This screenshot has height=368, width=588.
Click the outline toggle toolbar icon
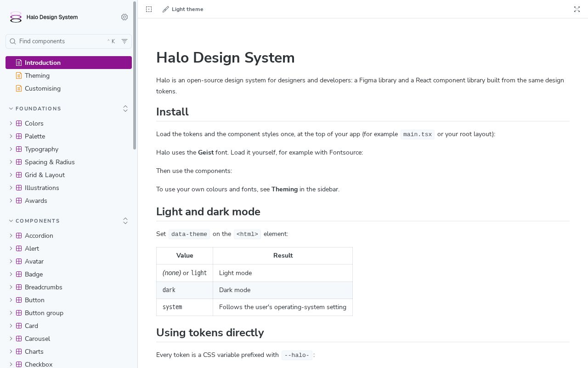click(149, 9)
